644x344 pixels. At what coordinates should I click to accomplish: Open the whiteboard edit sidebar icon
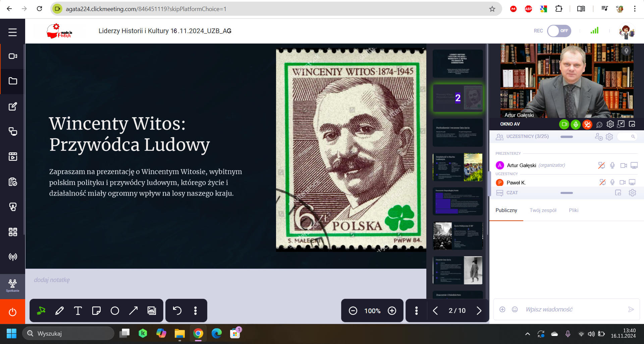(13, 107)
